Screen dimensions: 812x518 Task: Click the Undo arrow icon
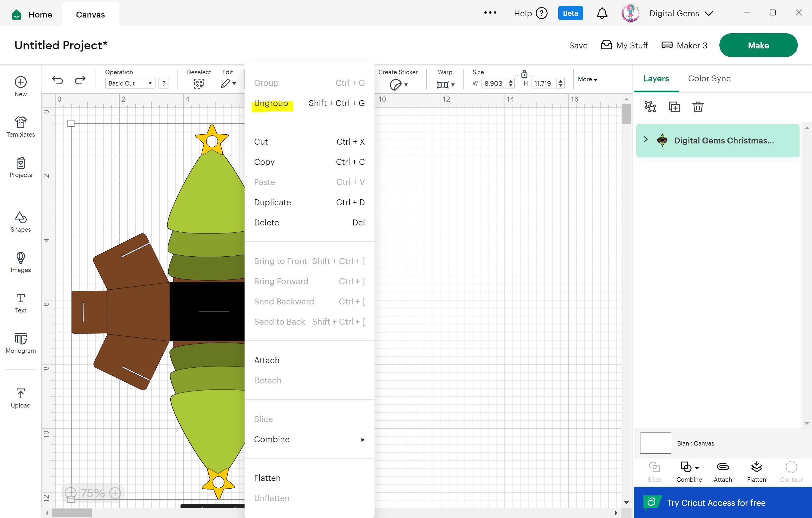[58, 80]
